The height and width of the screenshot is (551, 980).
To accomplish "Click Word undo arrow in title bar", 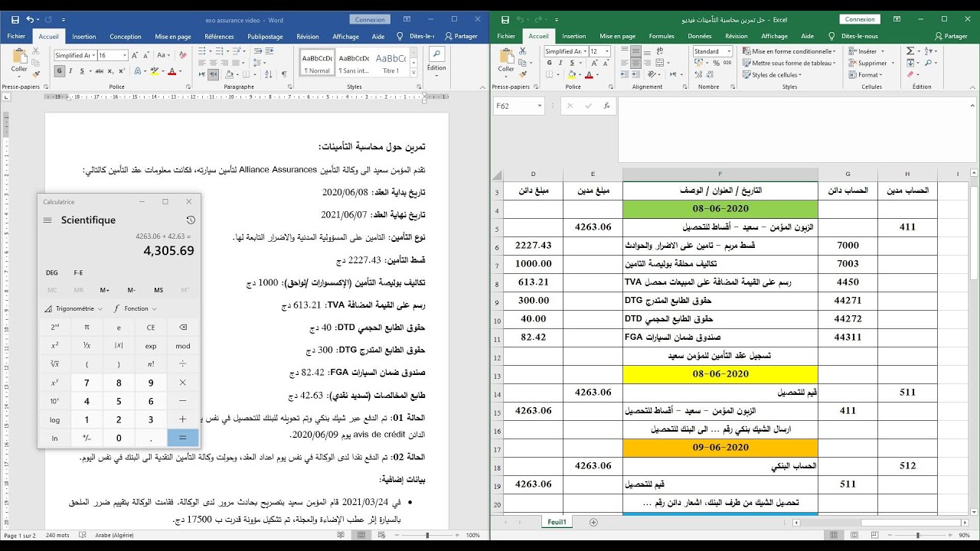I will click(x=29, y=19).
